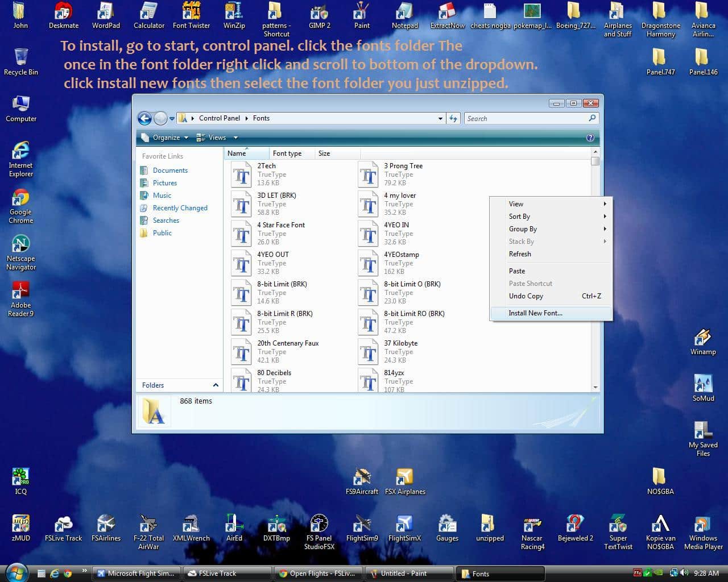
Task: Expand the address bar history dropdown
Action: tap(440, 118)
